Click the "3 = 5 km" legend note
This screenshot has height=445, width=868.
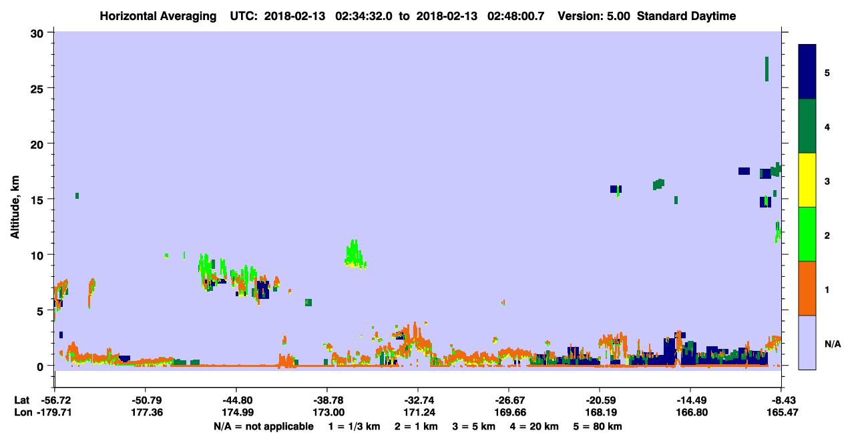tap(474, 426)
